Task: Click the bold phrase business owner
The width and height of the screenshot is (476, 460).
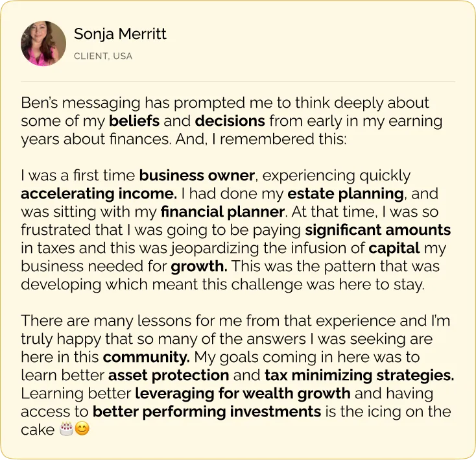Action: tap(197, 175)
